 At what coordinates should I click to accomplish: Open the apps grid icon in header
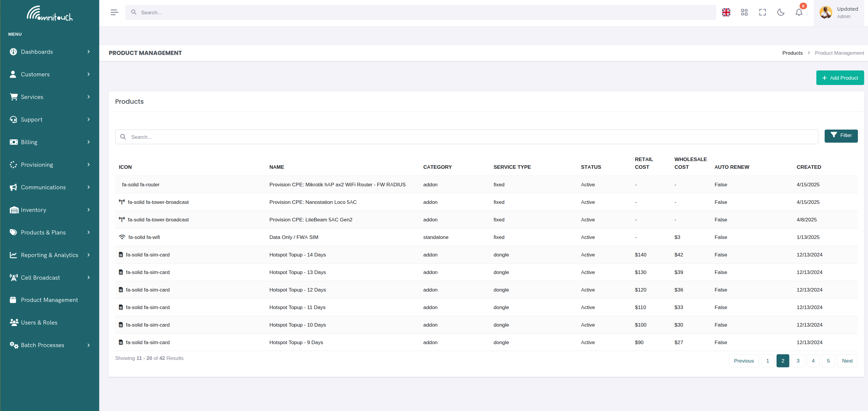tap(744, 12)
